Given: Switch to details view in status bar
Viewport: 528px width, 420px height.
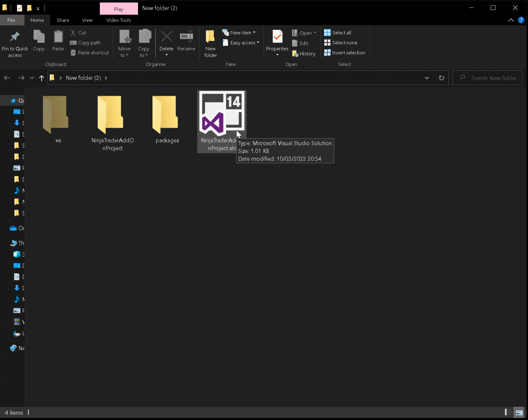Looking at the screenshot, I should (x=508, y=412).
